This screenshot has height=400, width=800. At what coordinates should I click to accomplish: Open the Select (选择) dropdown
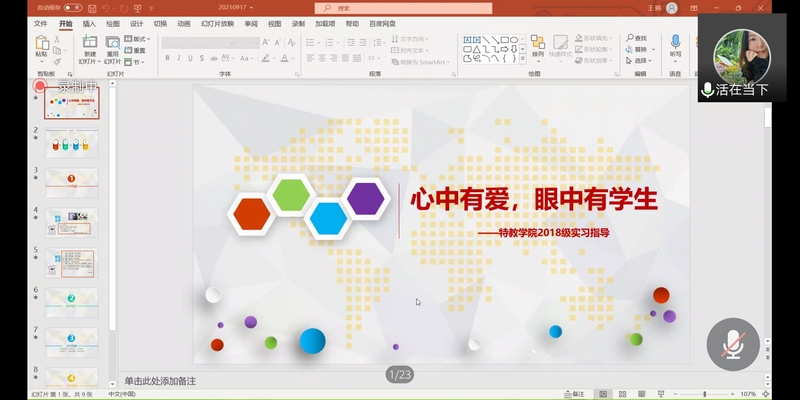coord(638,60)
